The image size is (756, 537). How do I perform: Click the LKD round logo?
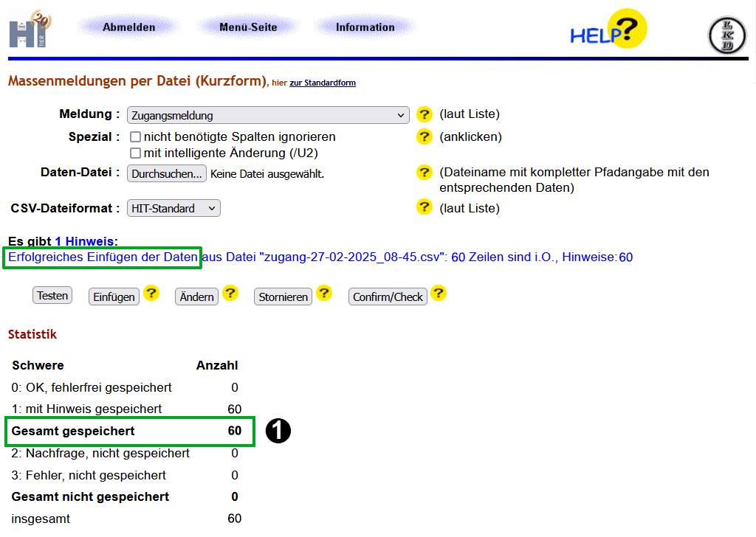click(x=726, y=35)
